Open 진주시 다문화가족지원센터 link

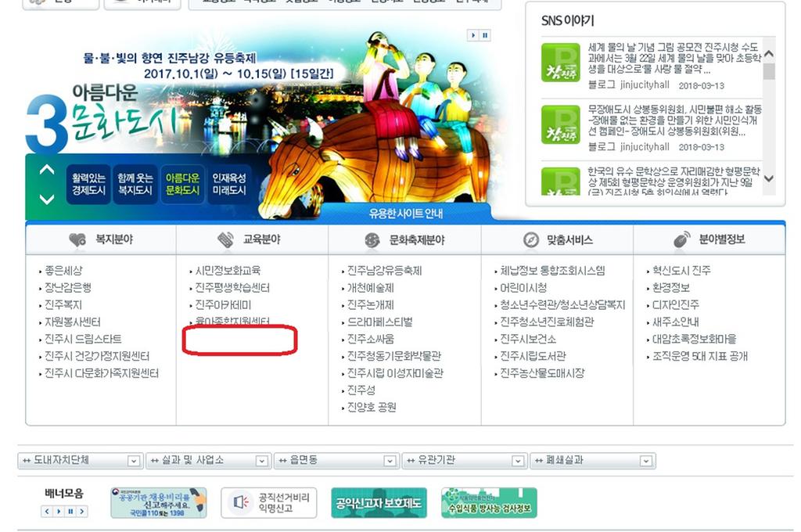[x=102, y=373]
